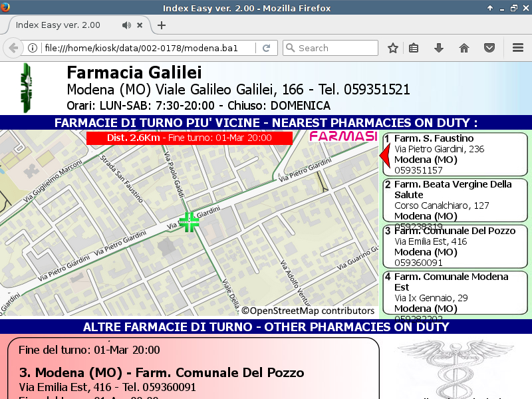Bookmark this page with the star icon
The height and width of the screenshot is (399, 532).
pos(393,48)
